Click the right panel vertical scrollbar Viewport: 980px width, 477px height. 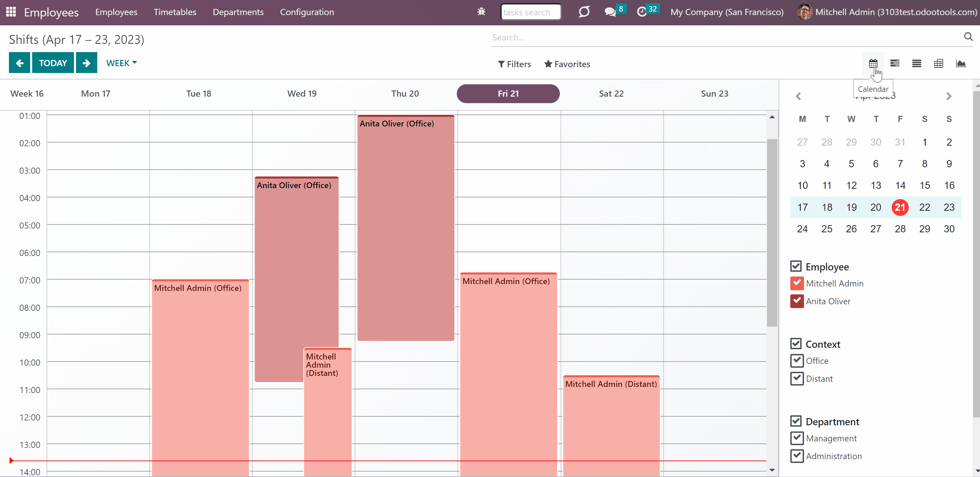976,254
